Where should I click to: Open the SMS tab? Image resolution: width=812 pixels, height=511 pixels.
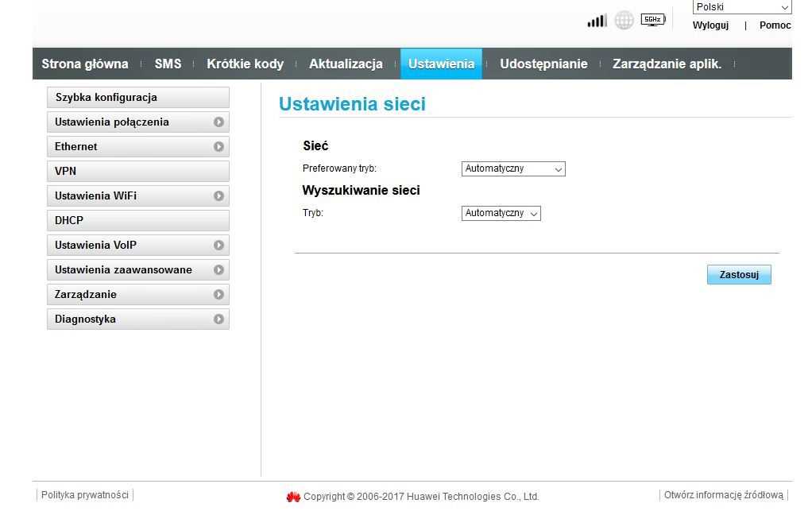168,64
